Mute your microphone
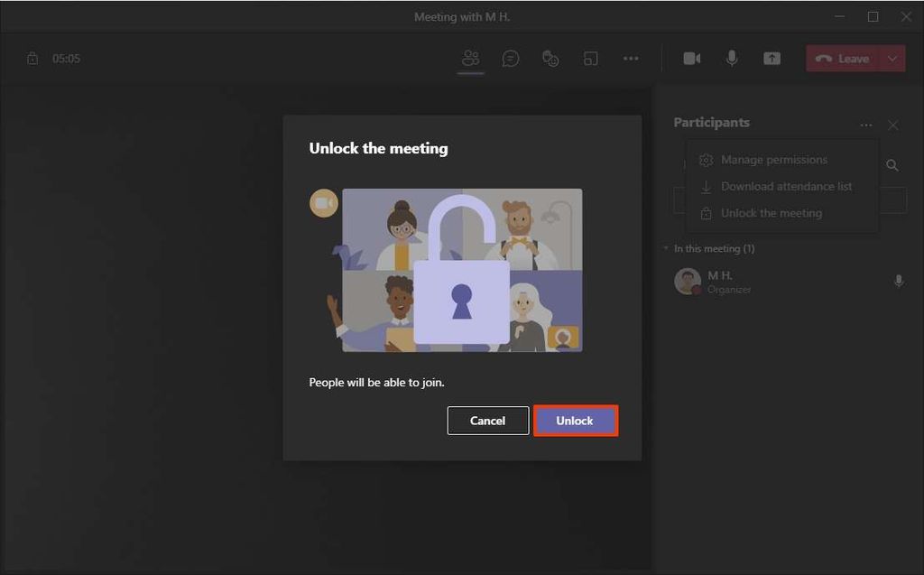 click(x=731, y=58)
